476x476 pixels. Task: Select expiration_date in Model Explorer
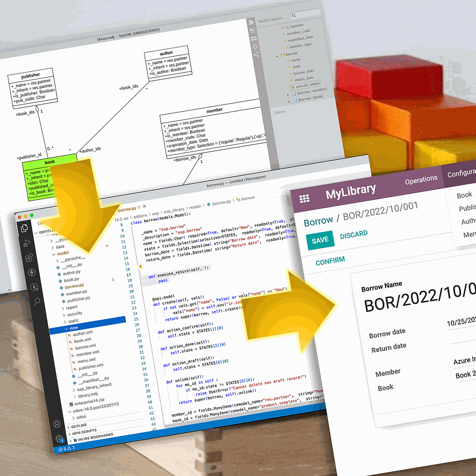pyautogui.click(x=301, y=39)
